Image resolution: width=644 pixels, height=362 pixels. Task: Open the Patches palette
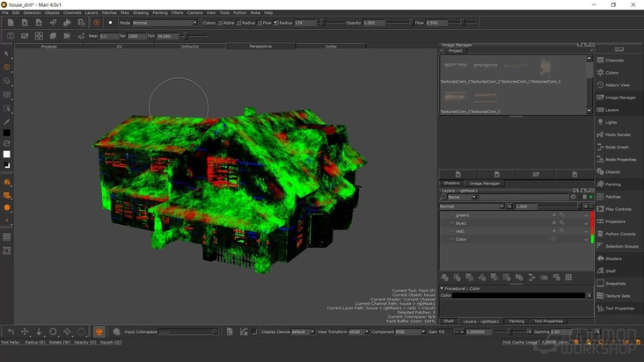(x=612, y=197)
